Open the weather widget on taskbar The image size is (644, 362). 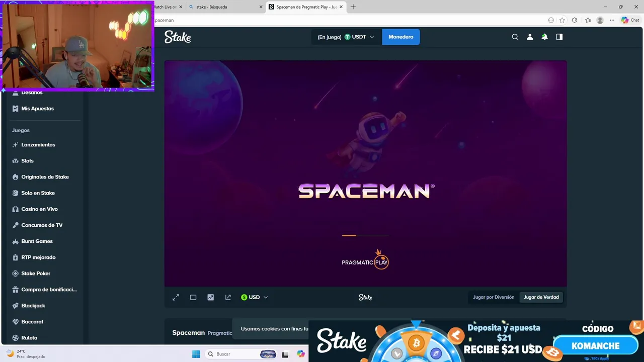(x=25, y=354)
